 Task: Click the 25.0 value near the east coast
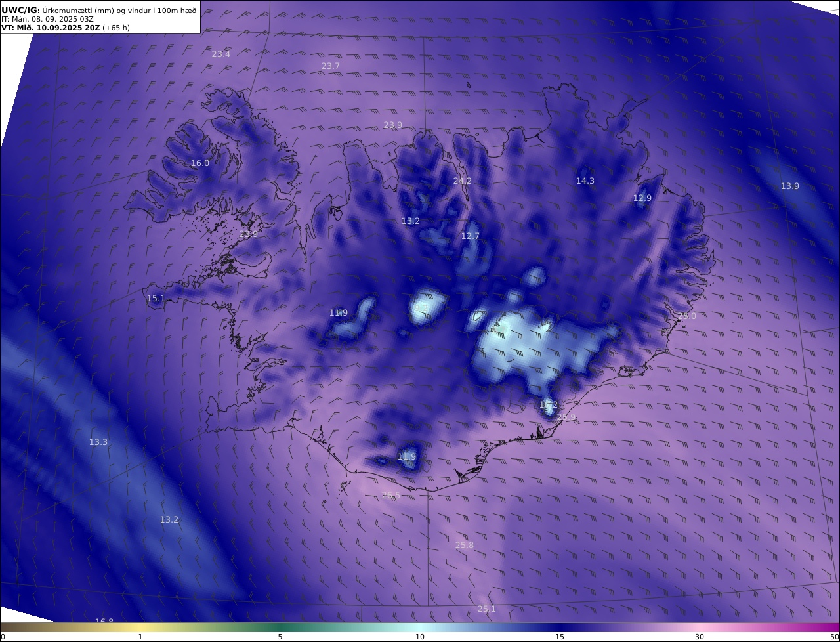687,316
